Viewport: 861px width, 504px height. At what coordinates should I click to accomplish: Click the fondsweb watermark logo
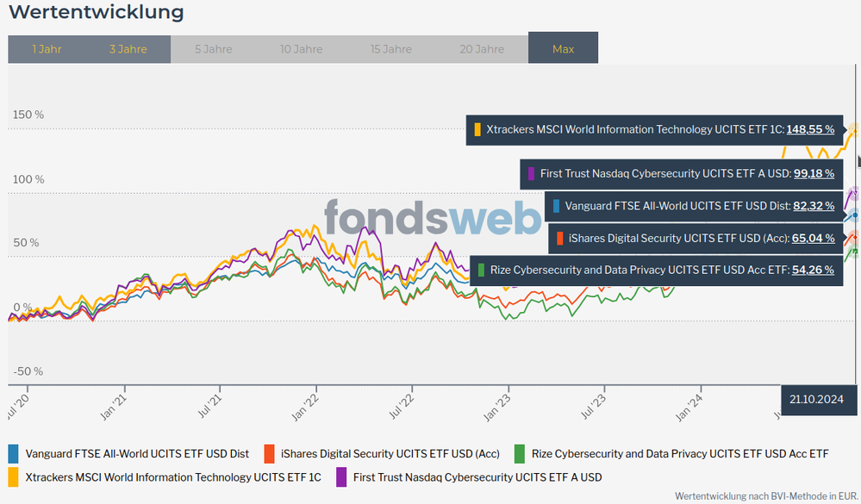click(x=433, y=217)
